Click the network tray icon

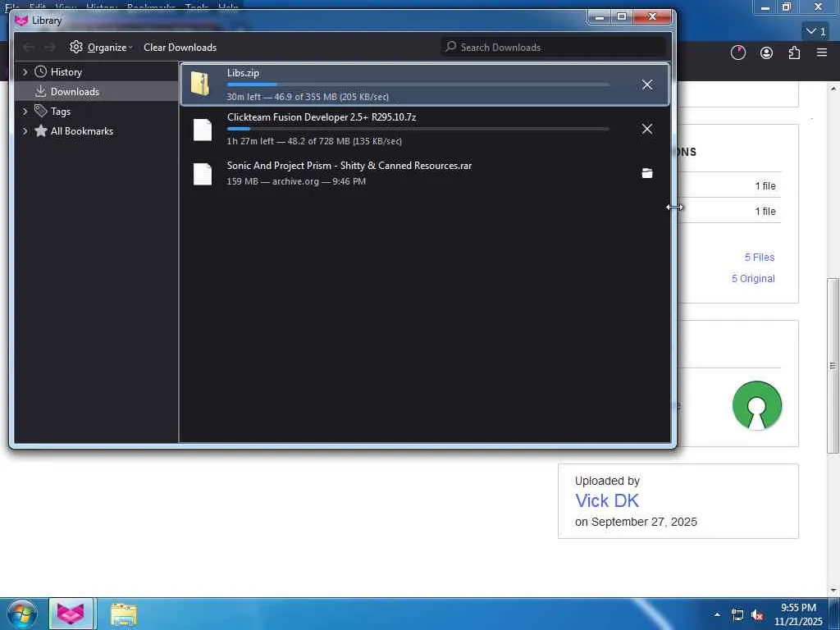point(737,615)
